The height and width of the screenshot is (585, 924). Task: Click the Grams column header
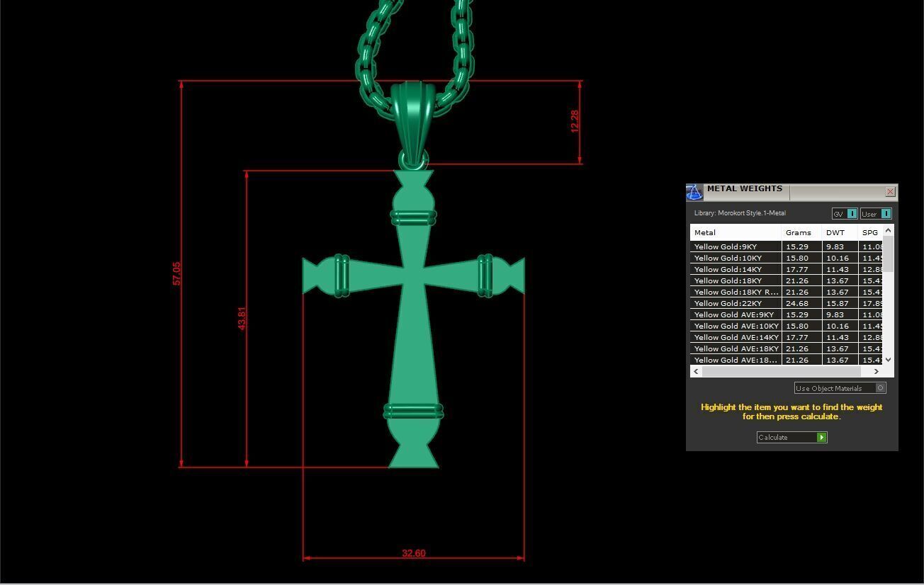[x=801, y=232]
